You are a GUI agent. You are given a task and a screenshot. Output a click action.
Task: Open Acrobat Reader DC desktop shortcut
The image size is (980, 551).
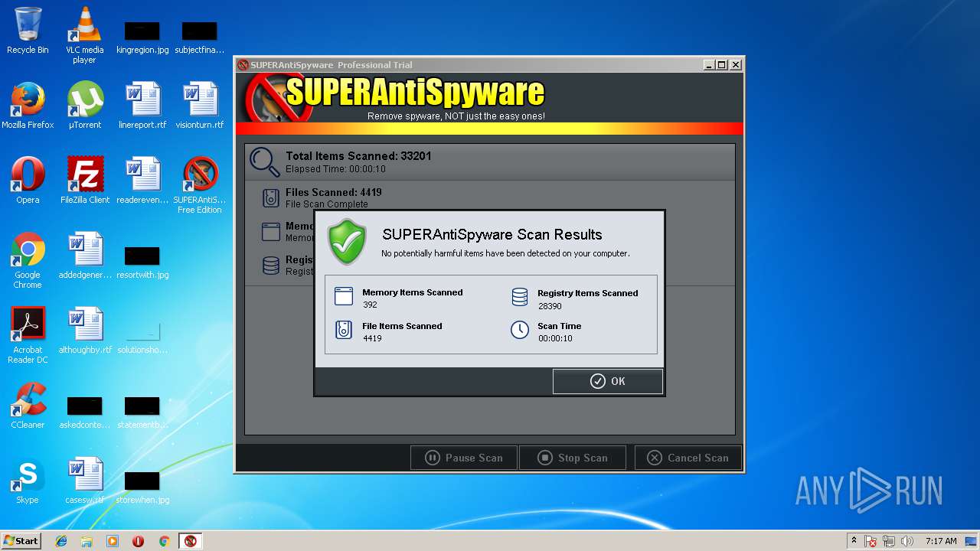point(28,335)
